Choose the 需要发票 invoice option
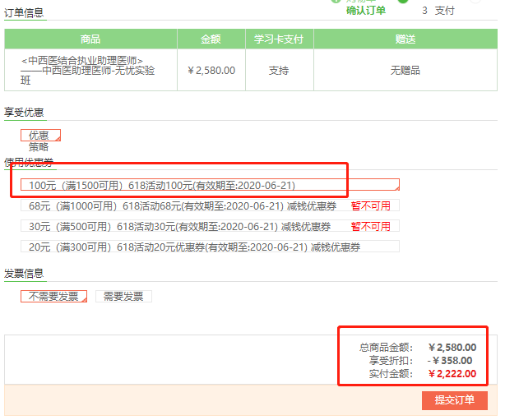Viewport: 505px width, 420px height. pyautogui.click(x=123, y=297)
